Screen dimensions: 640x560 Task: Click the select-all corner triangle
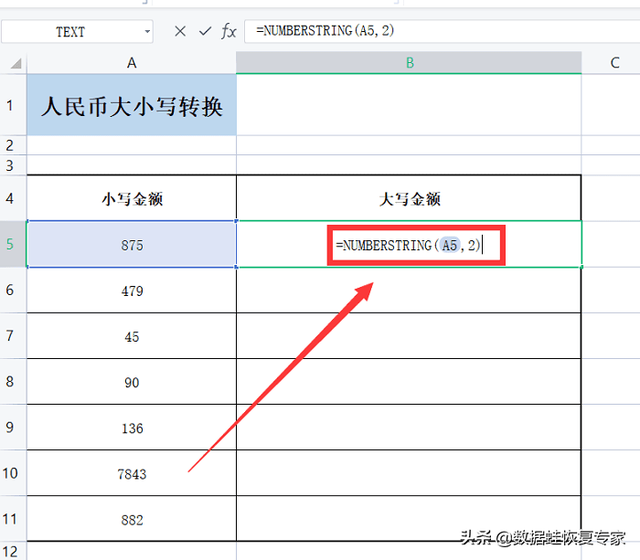tap(16, 63)
